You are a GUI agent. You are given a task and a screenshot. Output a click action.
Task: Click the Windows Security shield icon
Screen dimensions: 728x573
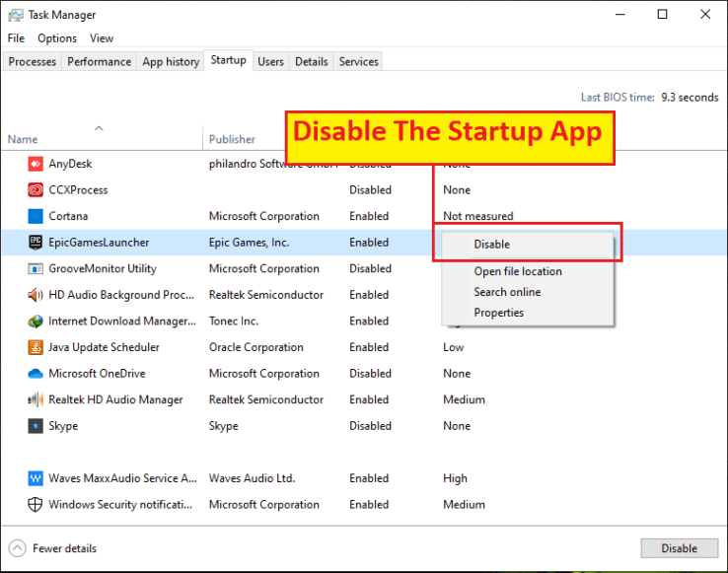pyautogui.click(x=36, y=505)
